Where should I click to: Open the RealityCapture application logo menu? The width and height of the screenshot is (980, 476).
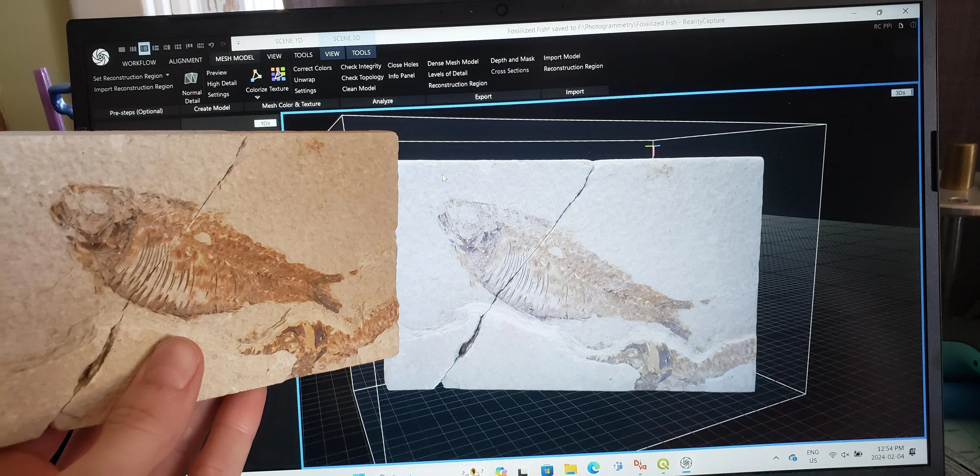(101, 57)
